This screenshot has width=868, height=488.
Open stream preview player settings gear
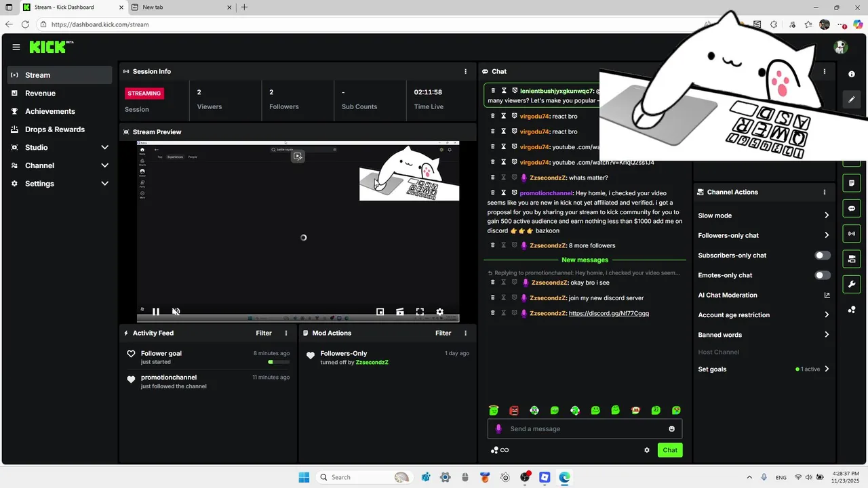pos(439,312)
